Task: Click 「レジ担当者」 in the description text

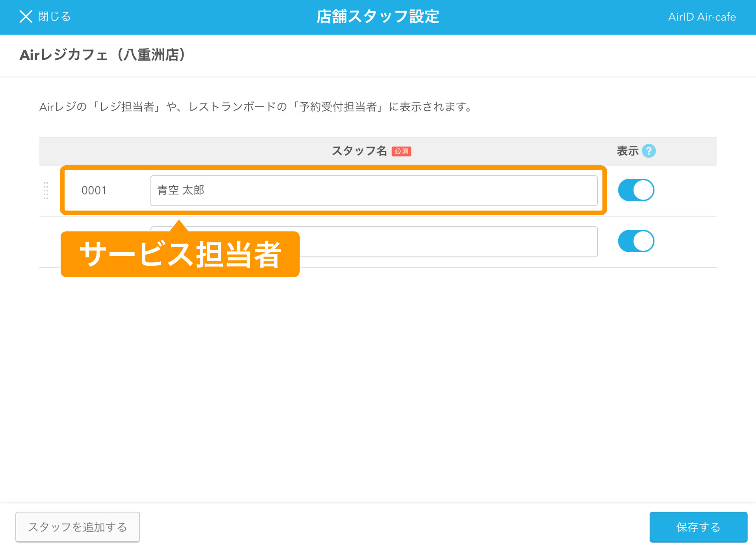Action: click(x=126, y=107)
